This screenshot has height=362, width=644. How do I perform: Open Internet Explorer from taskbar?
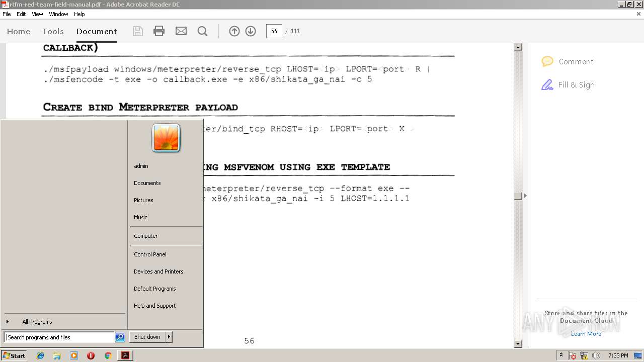[x=40, y=355]
